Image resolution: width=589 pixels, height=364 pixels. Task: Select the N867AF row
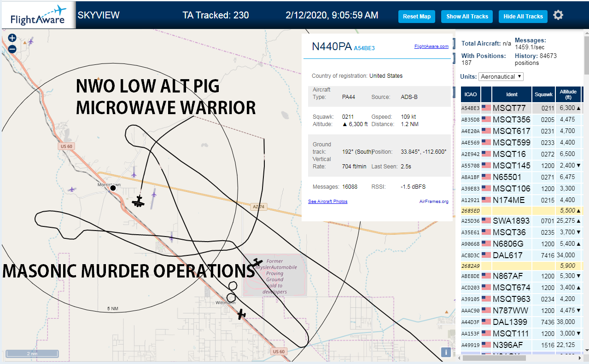[x=523, y=276]
